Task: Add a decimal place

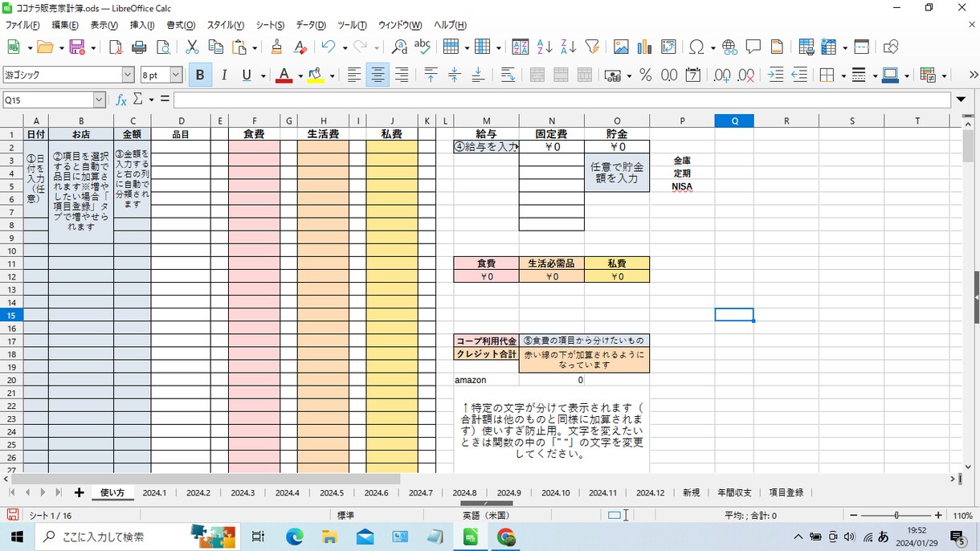Action: point(722,76)
